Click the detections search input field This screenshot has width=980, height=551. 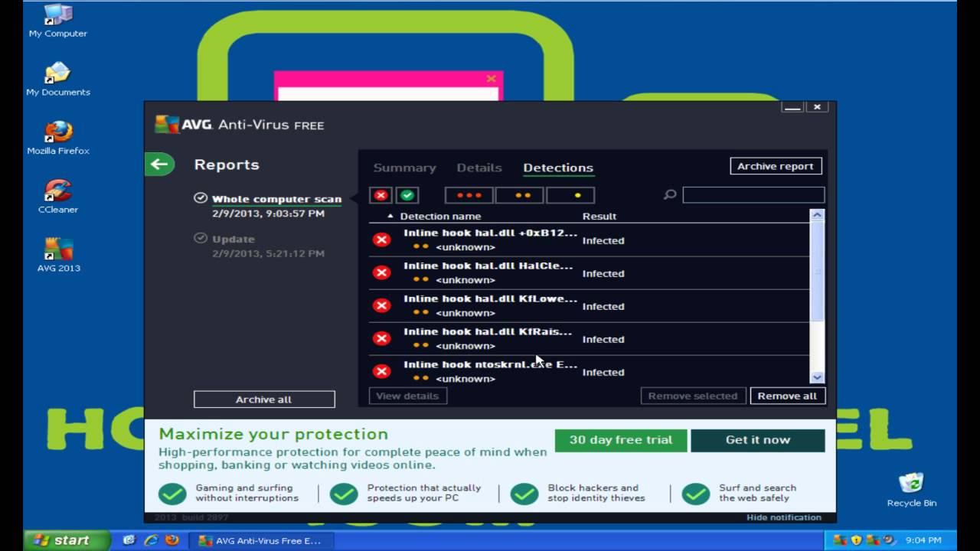pyautogui.click(x=753, y=195)
